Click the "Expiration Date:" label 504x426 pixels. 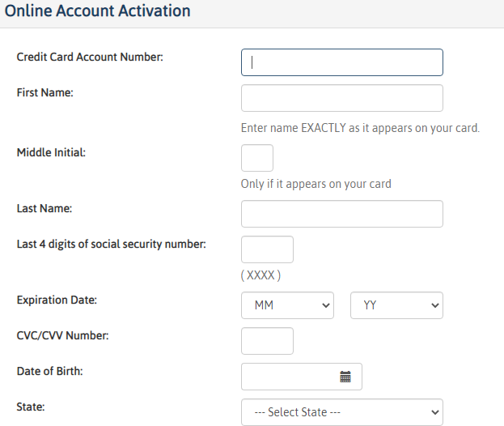pos(57,300)
